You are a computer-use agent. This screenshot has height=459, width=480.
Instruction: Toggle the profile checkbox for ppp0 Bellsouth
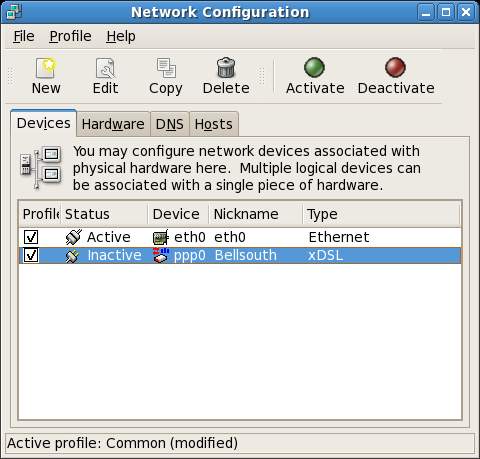tap(31, 255)
